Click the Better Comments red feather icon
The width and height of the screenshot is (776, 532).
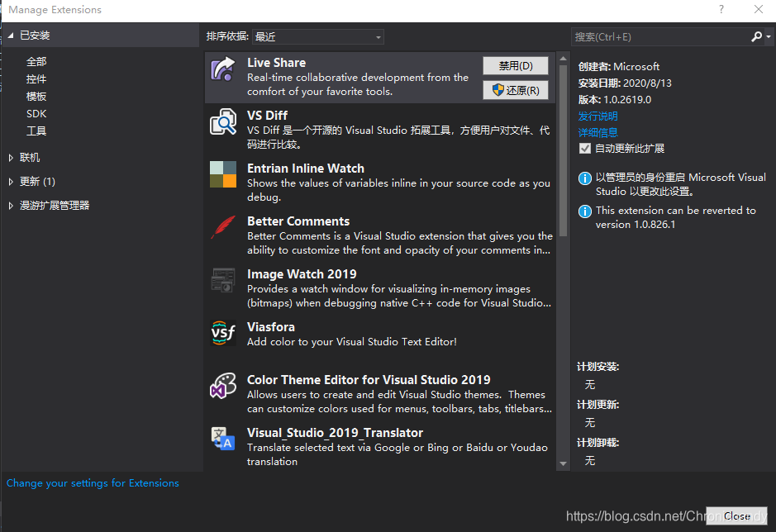point(222,227)
